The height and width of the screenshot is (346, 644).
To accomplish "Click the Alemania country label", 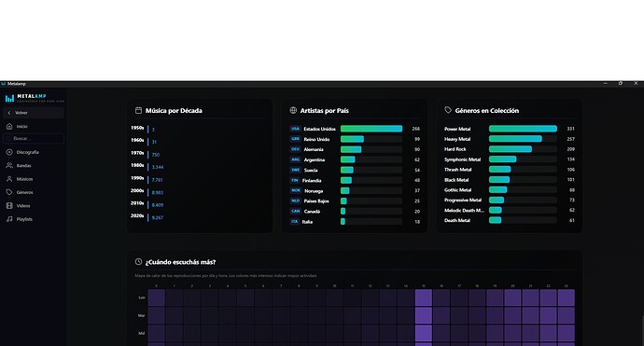I will (314, 150).
